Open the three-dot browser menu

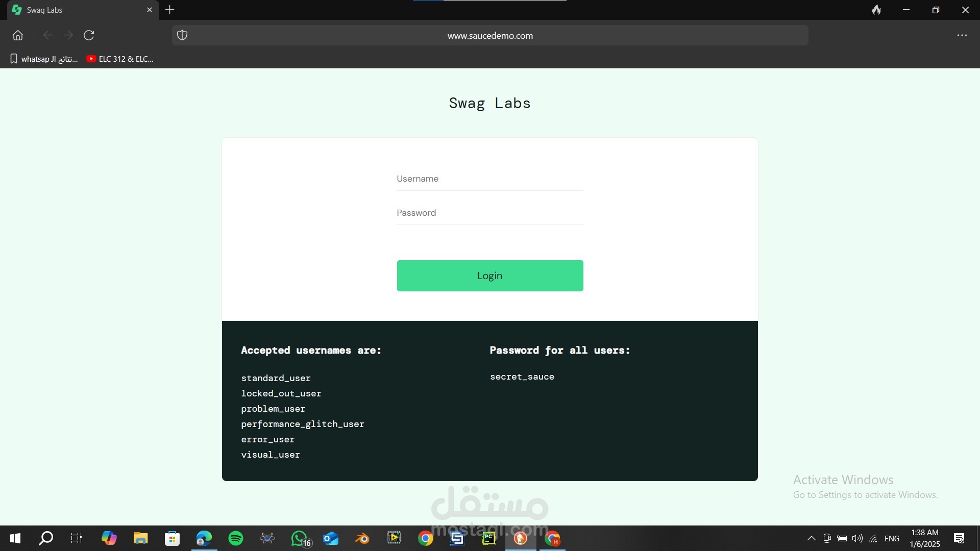point(962,35)
